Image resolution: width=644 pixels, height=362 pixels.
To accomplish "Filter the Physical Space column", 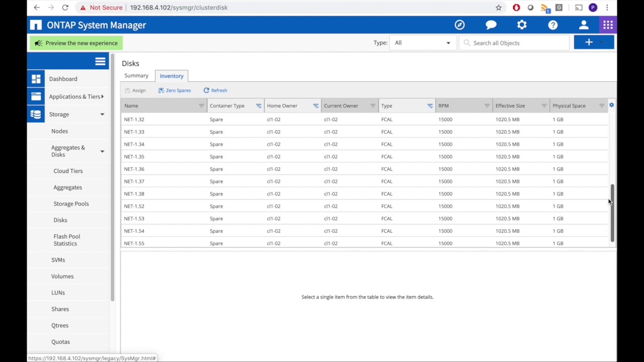I will point(602,106).
